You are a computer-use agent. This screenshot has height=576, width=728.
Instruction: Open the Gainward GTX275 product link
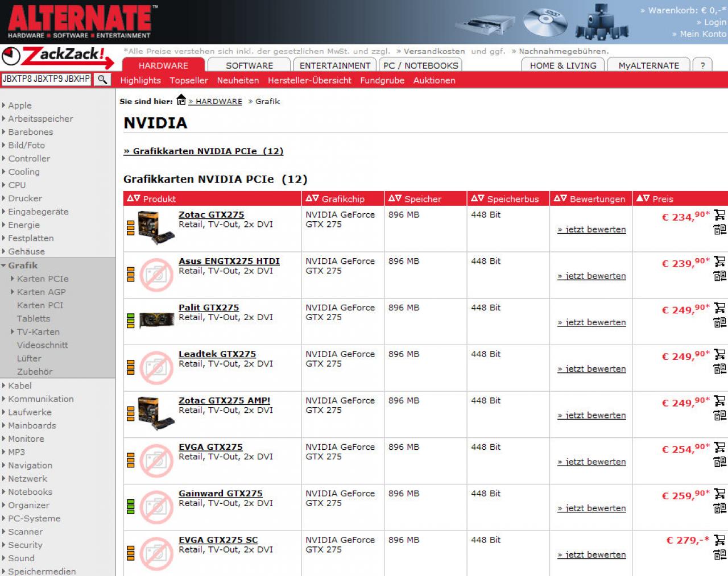tap(221, 494)
